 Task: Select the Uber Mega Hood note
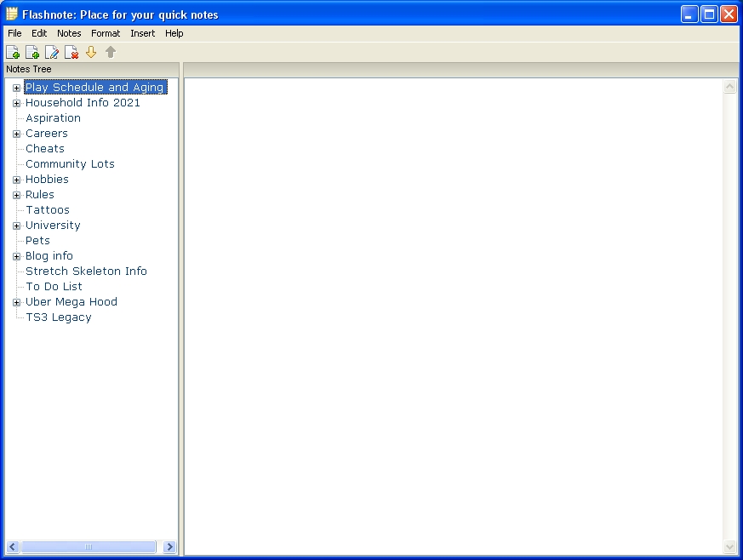click(71, 302)
